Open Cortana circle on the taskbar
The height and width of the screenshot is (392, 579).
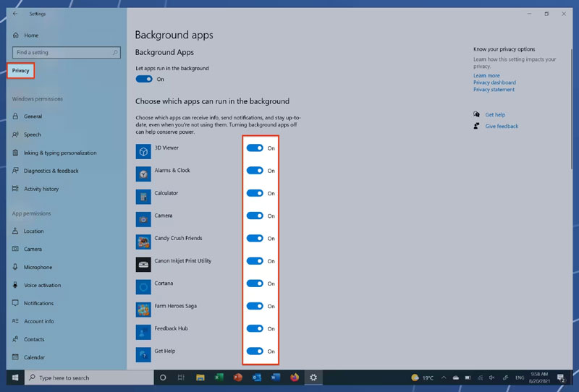click(162, 378)
